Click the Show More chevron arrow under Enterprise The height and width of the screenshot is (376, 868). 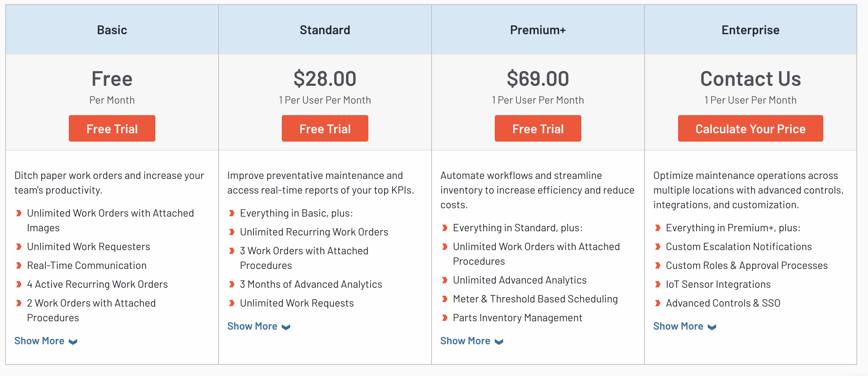click(711, 327)
